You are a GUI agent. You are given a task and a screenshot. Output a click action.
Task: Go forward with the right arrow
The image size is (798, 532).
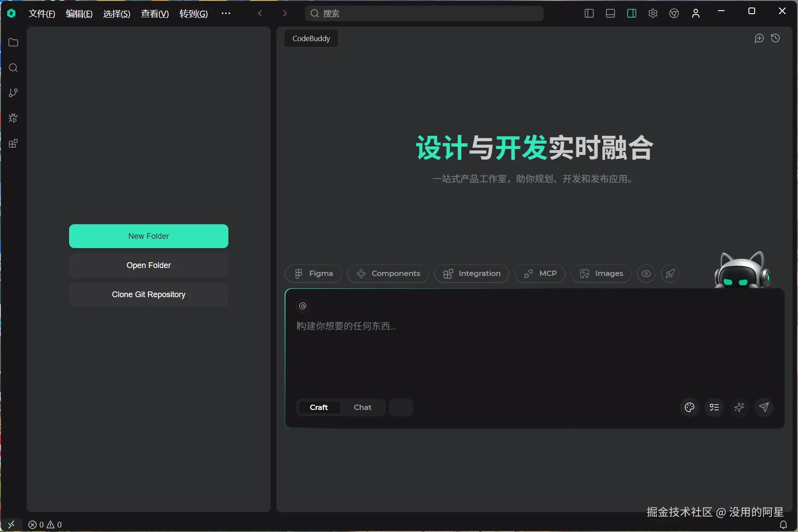click(x=285, y=13)
